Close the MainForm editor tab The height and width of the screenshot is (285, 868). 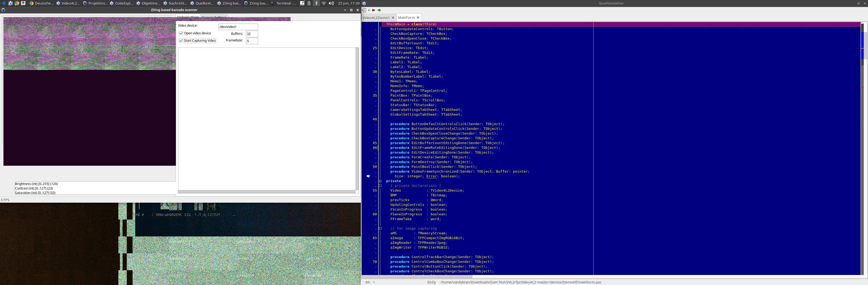pos(418,17)
